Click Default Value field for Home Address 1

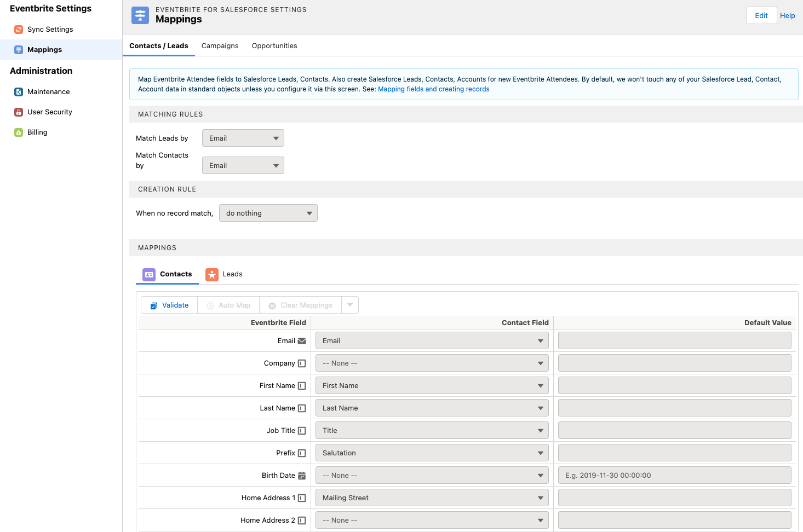[675, 498]
